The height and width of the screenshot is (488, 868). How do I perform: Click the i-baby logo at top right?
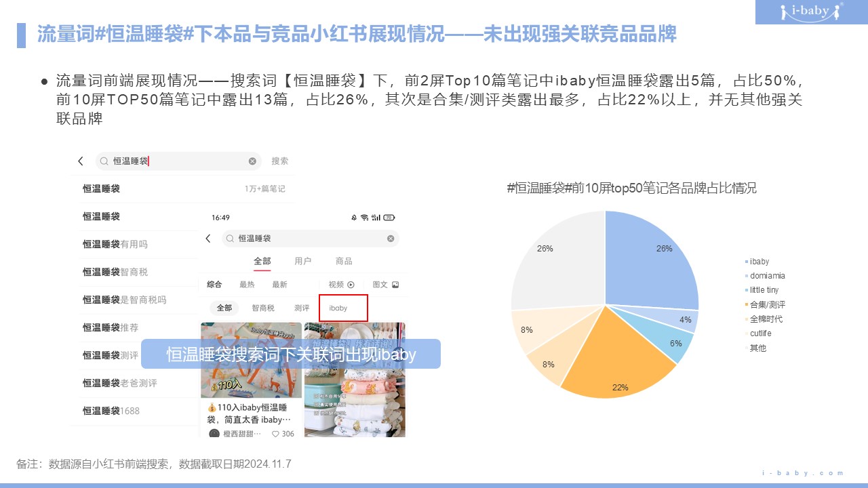pos(810,12)
